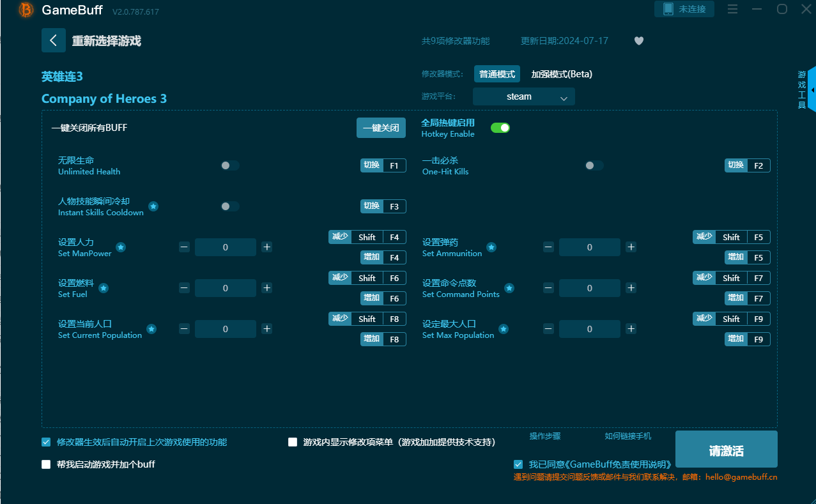The image size is (816, 504).
Task: Click the phone connection icon (未连接)
Action: pyautogui.click(x=668, y=9)
